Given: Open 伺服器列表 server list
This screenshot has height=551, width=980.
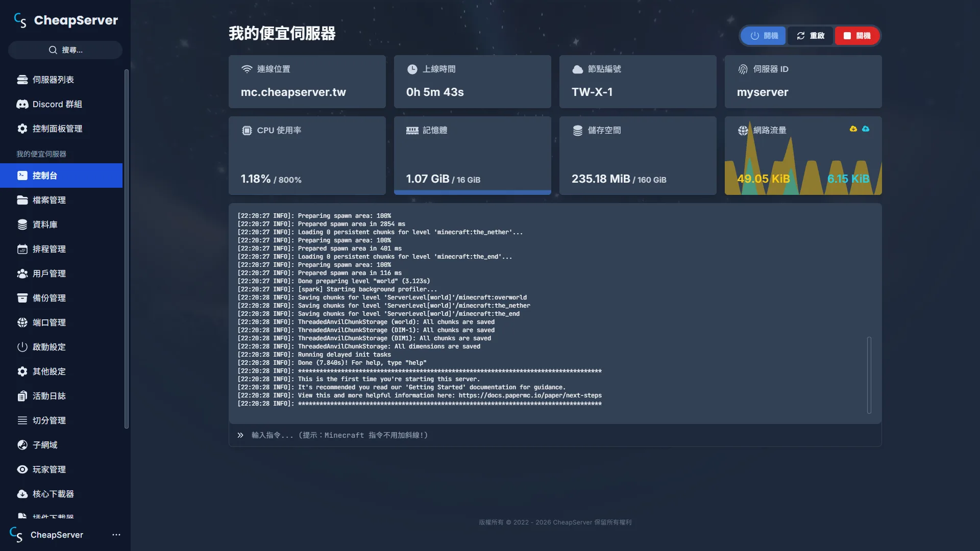Looking at the screenshot, I should 61,80.
